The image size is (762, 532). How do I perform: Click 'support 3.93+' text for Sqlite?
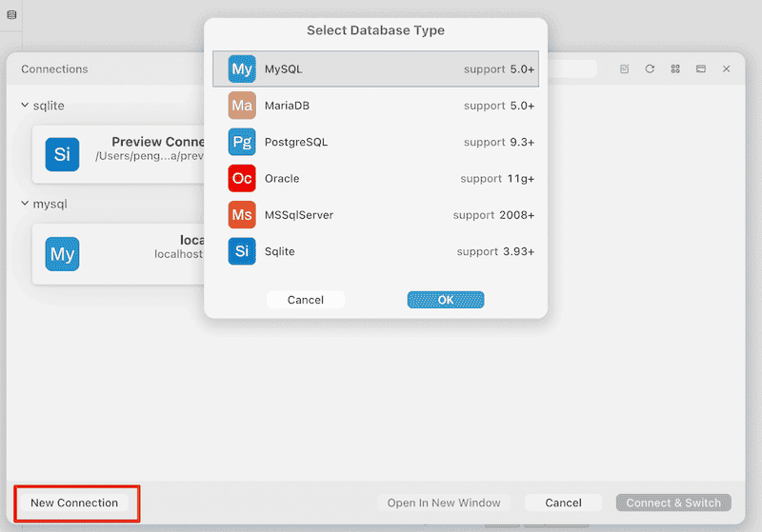pyautogui.click(x=495, y=251)
